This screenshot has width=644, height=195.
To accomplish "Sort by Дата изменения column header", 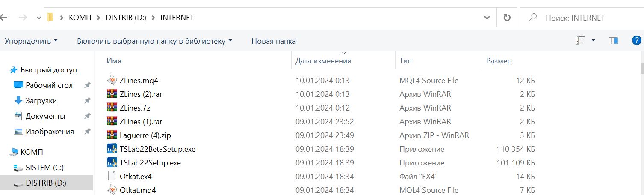I will point(323,61).
